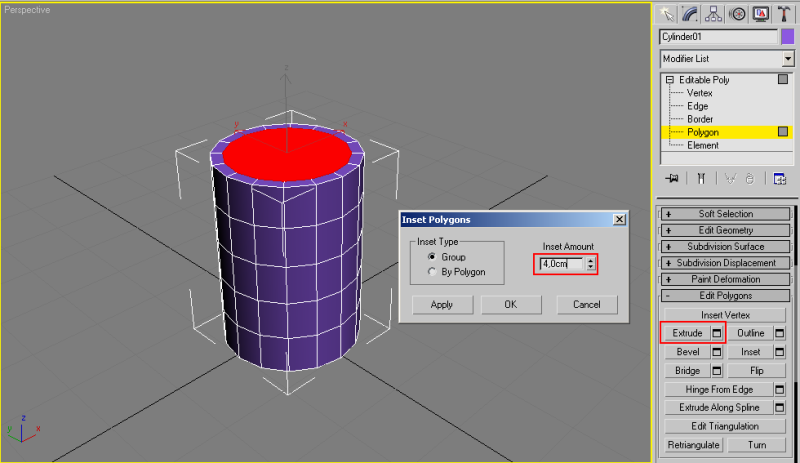The height and width of the screenshot is (463, 800).
Task: Click the Flip button
Action: [x=757, y=371]
